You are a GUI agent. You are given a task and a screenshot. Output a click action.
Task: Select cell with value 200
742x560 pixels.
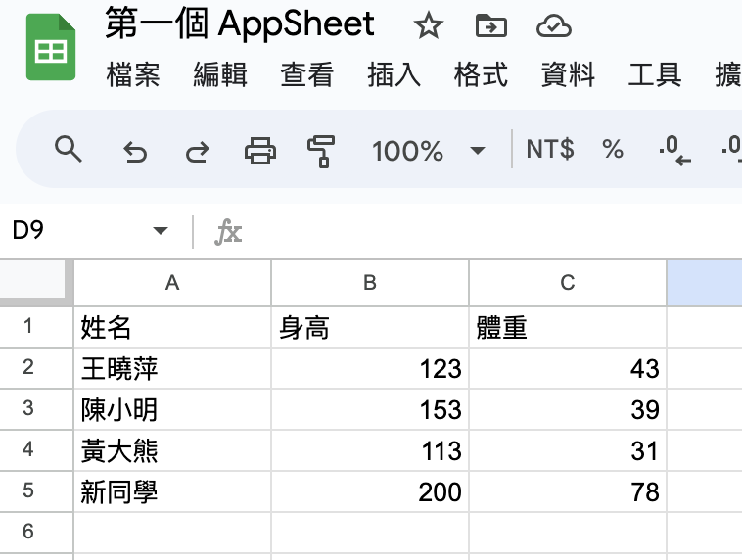[370, 491]
